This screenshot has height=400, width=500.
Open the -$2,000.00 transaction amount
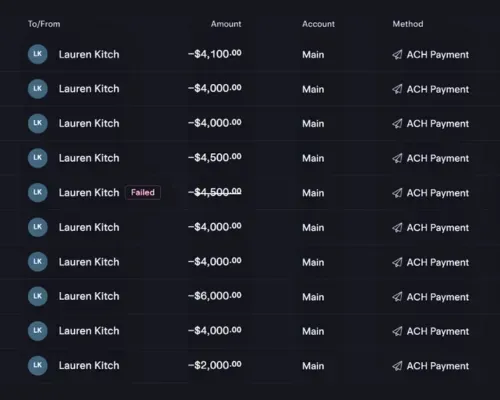click(x=215, y=365)
